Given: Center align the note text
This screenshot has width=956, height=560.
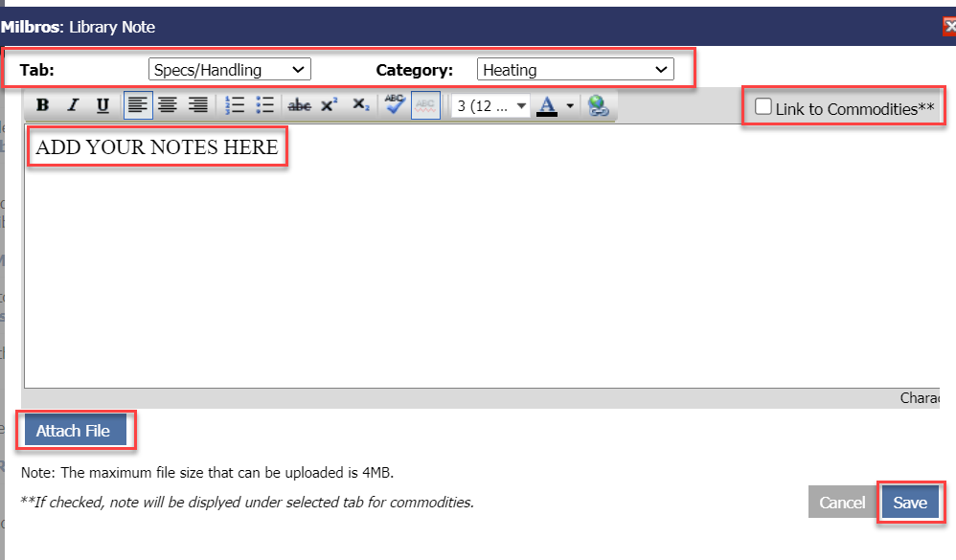Looking at the screenshot, I should pyautogui.click(x=168, y=105).
